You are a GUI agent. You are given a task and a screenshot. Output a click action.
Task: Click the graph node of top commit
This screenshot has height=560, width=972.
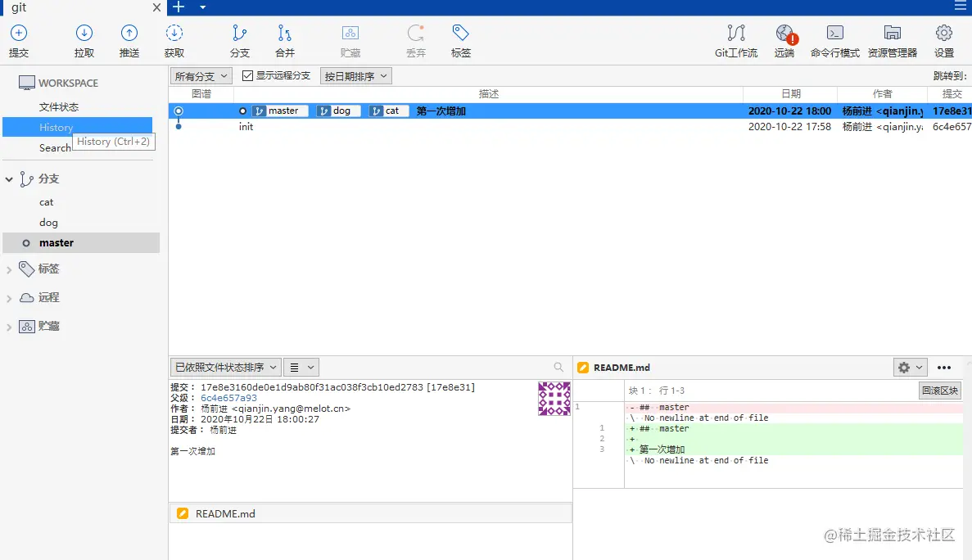click(179, 111)
